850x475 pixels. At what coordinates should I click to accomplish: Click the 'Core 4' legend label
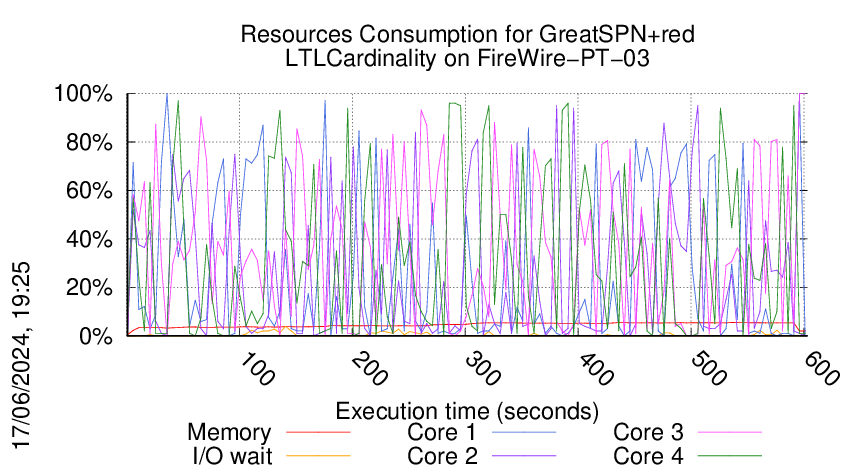point(648,456)
